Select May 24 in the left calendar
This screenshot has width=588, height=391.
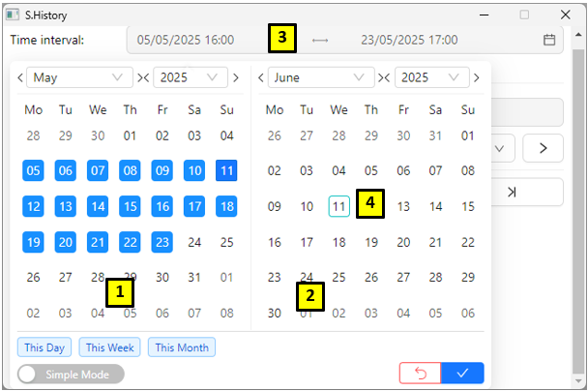point(194,242)
